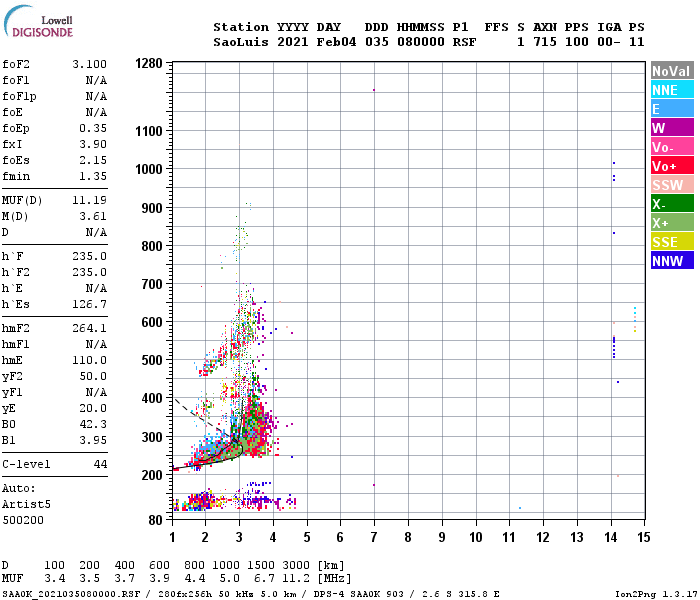Click the 200 km y-axis label
This screenshot has height=600, width=700.
point(152,475)
